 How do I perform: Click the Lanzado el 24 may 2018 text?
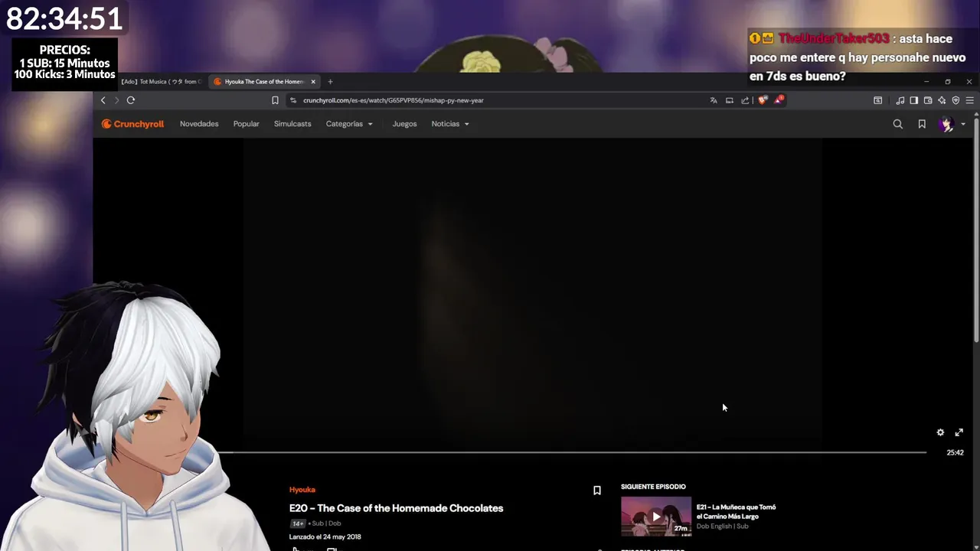325,536
